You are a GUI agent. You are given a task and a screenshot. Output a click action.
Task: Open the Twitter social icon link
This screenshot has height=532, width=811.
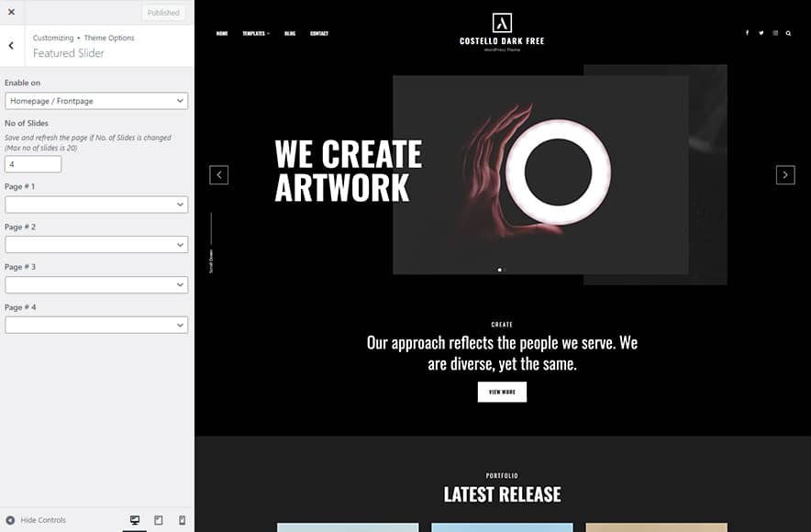761,33
